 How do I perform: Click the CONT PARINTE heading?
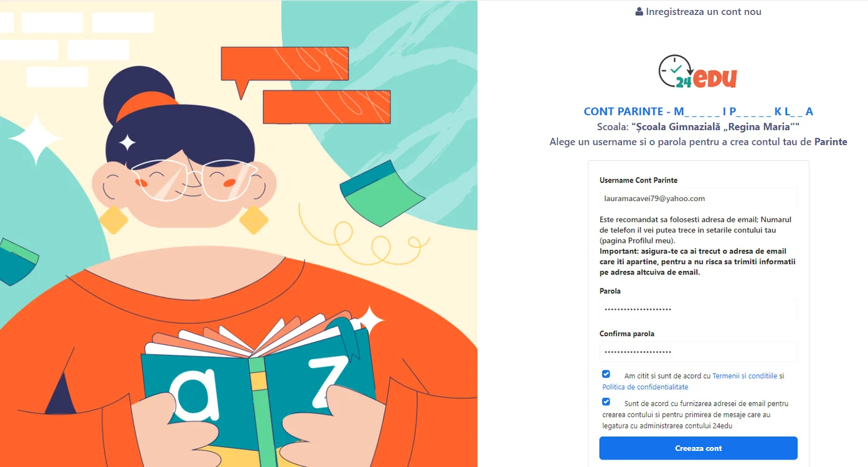click(x=698, y=112)
